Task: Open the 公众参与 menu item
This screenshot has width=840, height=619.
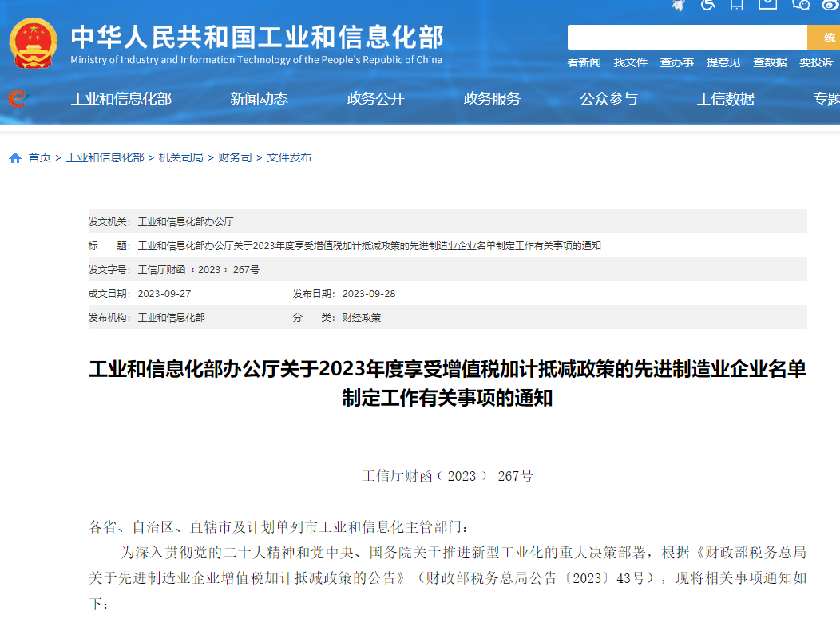Action: tap(608, 99)
